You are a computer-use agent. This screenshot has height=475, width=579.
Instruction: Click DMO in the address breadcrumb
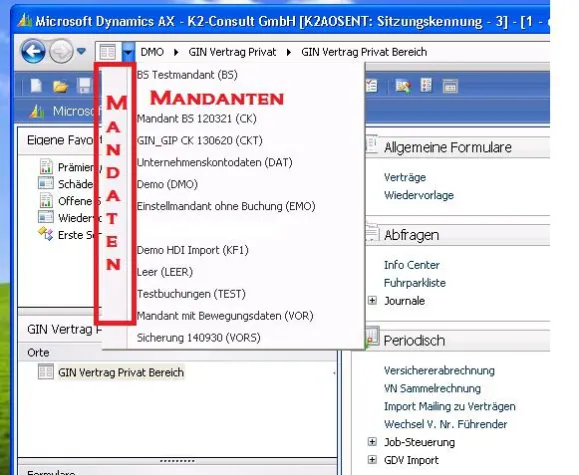pyautogui.click(x=152, y=52)
